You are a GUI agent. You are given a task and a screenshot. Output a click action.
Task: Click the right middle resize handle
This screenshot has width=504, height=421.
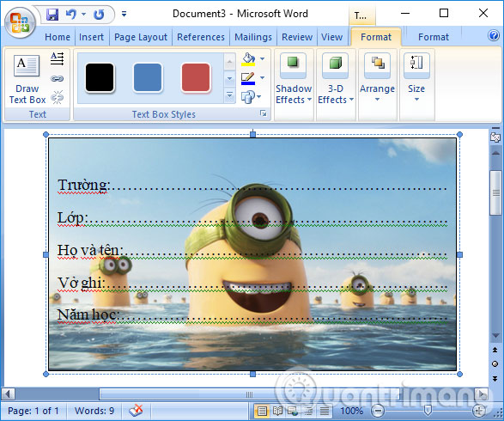pyautogui.click(x=459, y=254)
